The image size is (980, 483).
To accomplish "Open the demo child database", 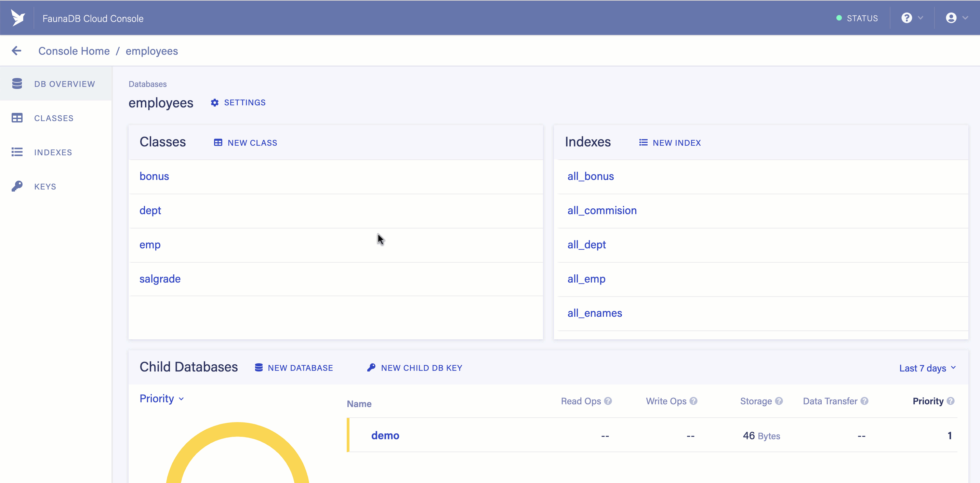I will 385,435.
